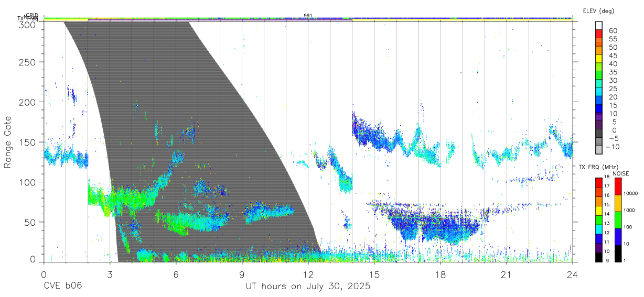Pick the red segment of the ELEV color bar
This screenshot has height=297, width=644.
click(599, 35)
